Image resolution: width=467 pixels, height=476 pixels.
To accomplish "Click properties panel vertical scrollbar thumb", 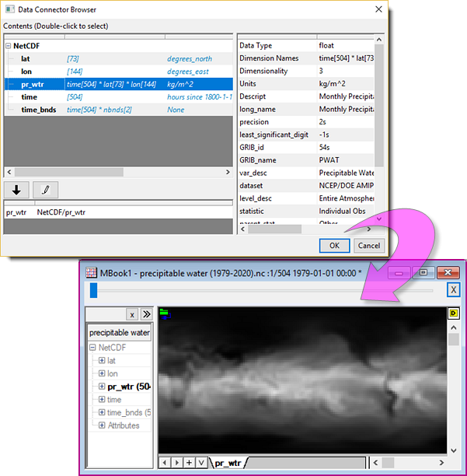I will point(378,105).
